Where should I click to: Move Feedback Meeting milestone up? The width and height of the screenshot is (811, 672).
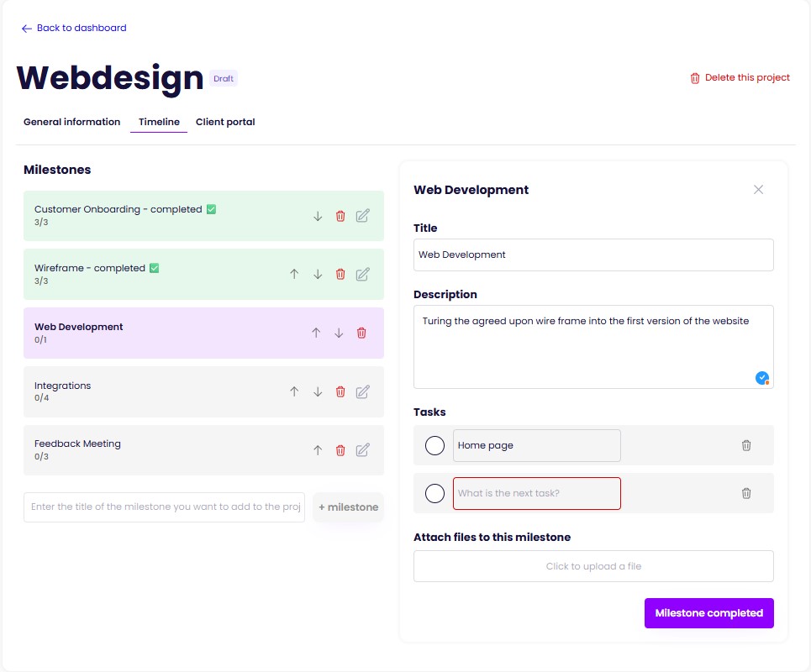(x=318, y=450)
